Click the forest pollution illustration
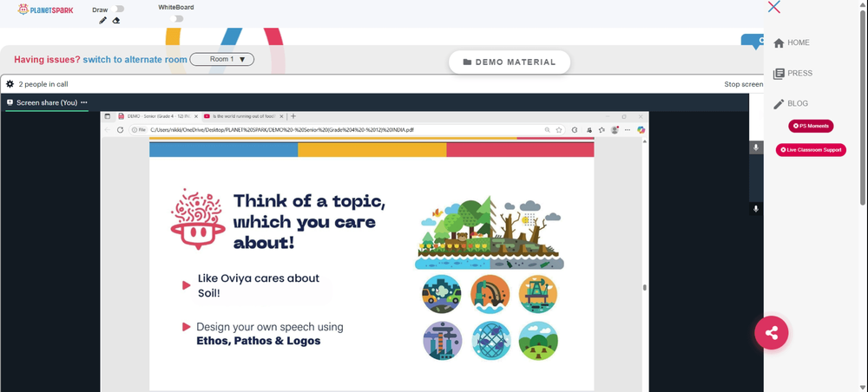This screenshot has width=868, height=392. [490, 232]
